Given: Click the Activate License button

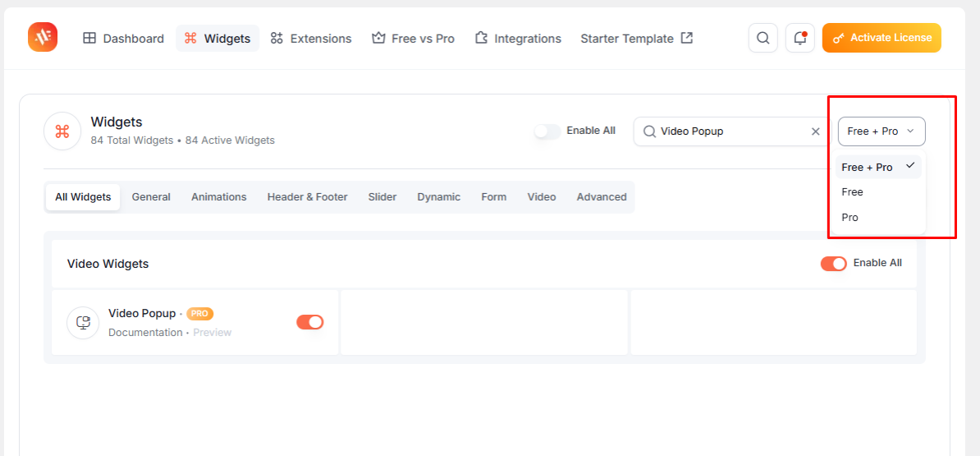Looking at the screenshot, I should 882,38.
